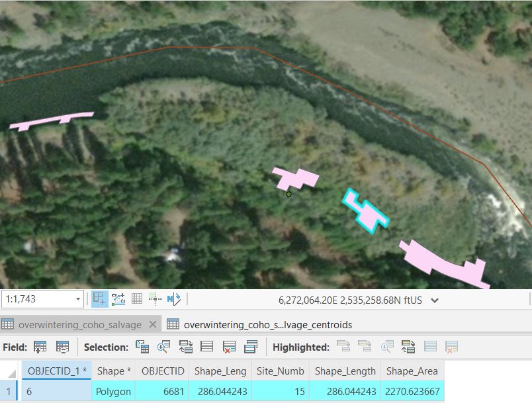Open the map scale dropdown

(x=78, y=300)
